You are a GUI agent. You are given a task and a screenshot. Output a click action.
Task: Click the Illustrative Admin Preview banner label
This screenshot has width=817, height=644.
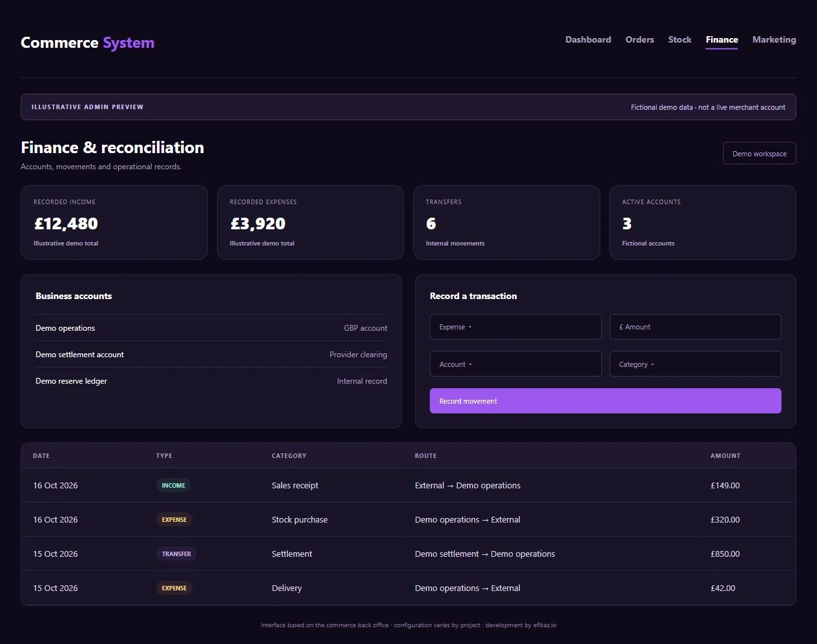pyautogui.click(x=87, y=107)
